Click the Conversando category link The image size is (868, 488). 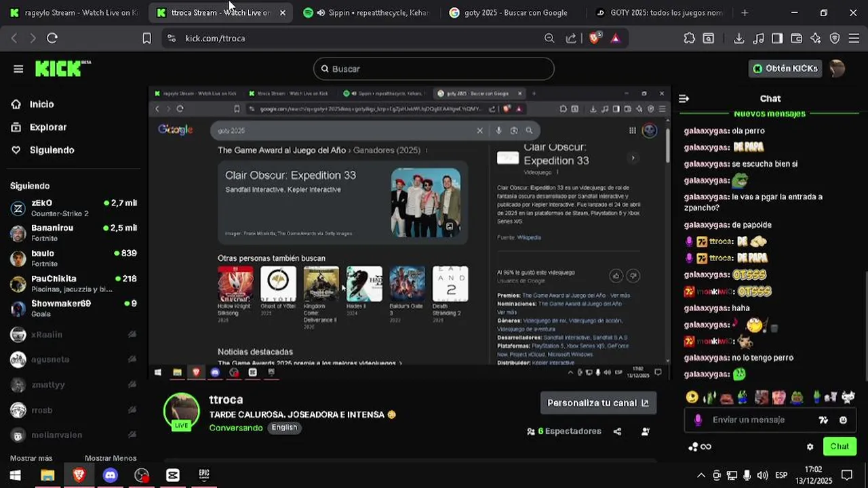pyautogui.click(x=235, y=428)
